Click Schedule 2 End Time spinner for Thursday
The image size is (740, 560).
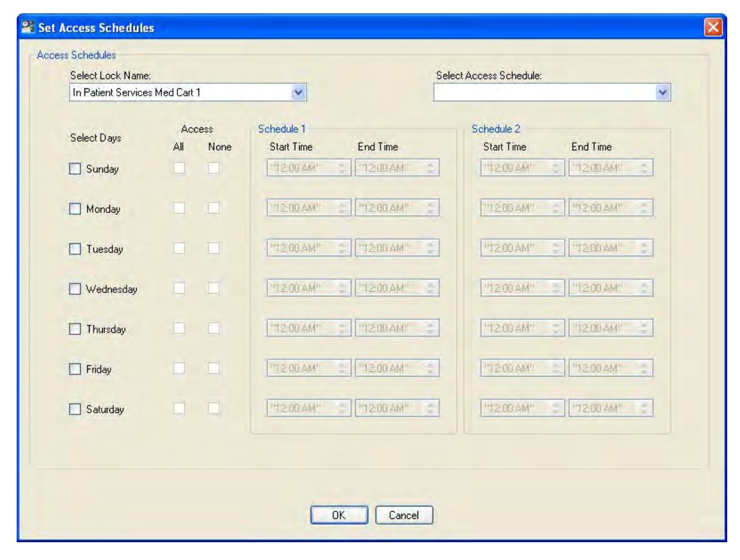644,328
